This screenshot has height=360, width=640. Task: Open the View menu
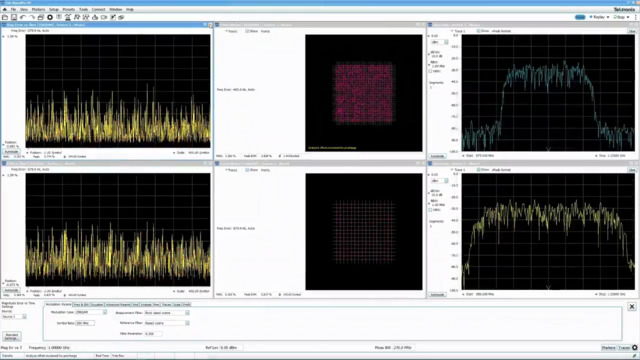pyautogui.click(x=24, y=9)
